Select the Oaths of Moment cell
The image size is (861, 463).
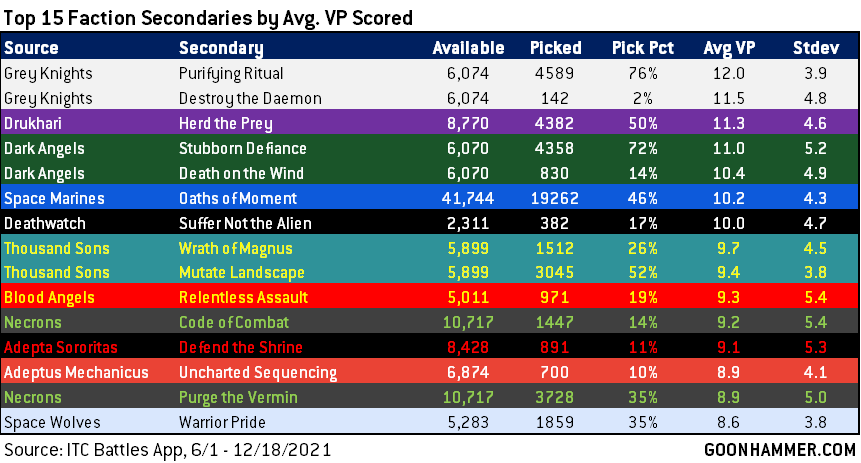point(237,198)
